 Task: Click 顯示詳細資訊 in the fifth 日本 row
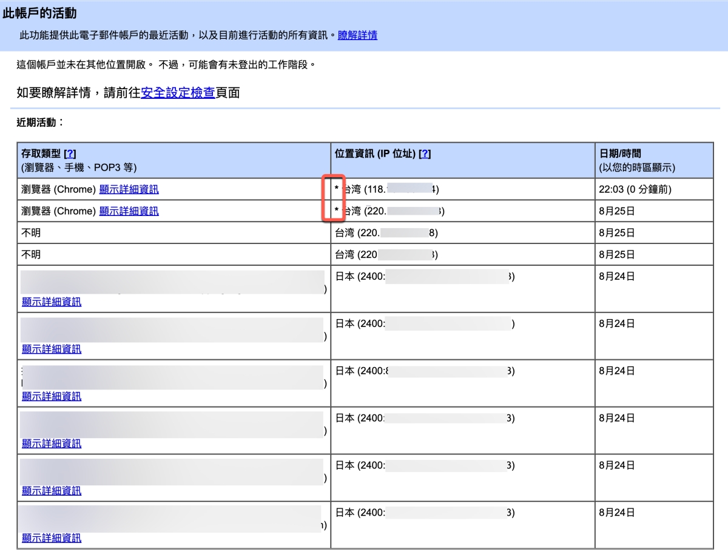click(x=52, y=490)
